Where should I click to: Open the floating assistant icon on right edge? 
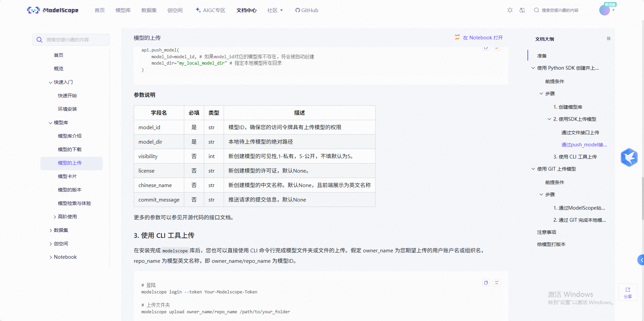point(630,157)
